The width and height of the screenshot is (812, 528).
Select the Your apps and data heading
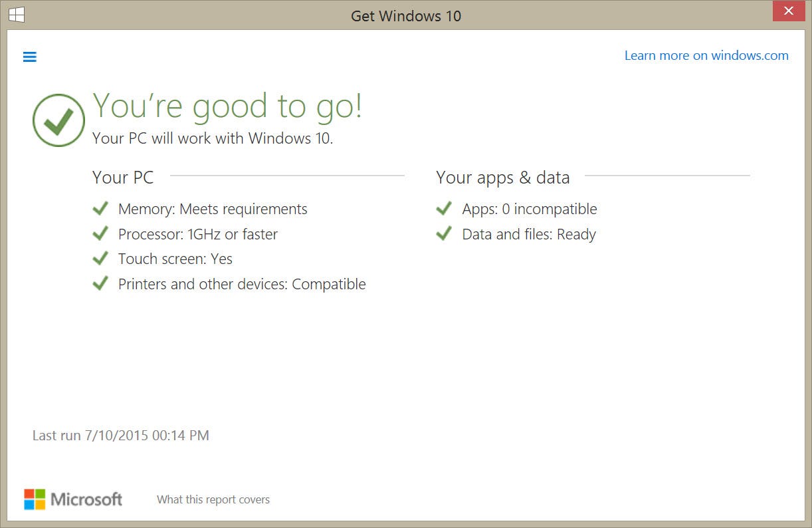tap(502, 177)
